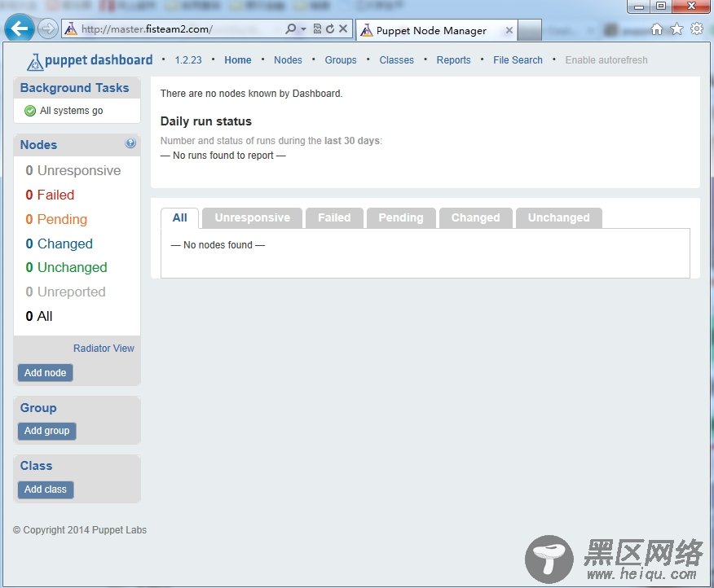The height and width of the screenshot is (588, 714).
Task: Open a new blank browser tab
Action: point(530,30)
